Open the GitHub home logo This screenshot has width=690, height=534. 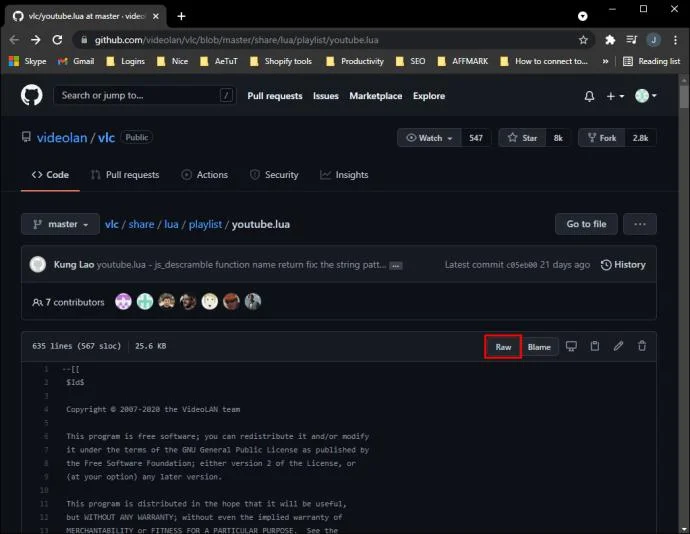pyautogui.click(x=32, y=95)
